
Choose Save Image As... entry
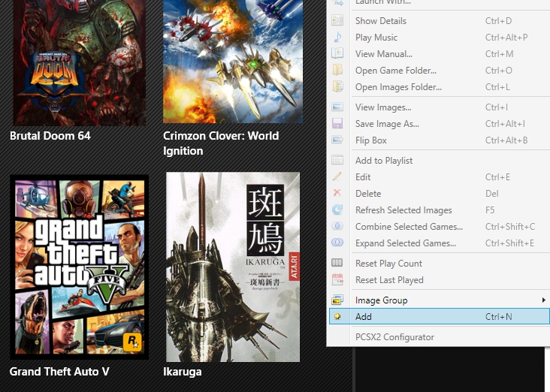pos(439,123)
